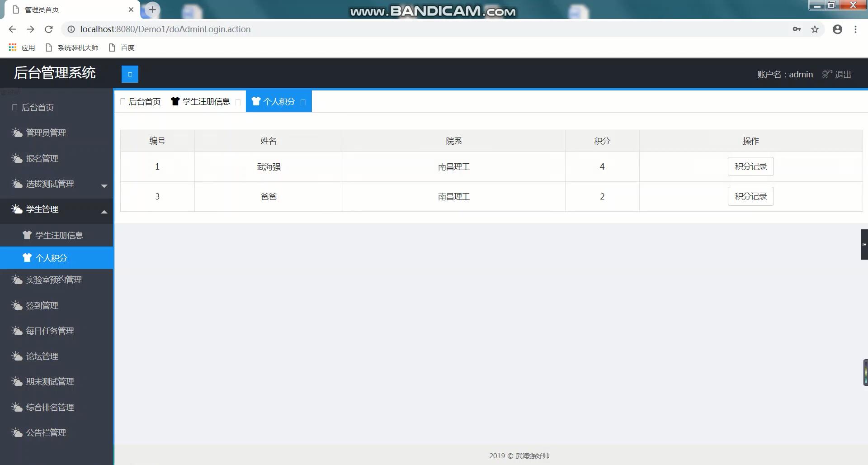Screen dimensions: 868x465
Task: Open 积分记录 for 爸爸
Action: pyautogui.click(x=750, y=196)
